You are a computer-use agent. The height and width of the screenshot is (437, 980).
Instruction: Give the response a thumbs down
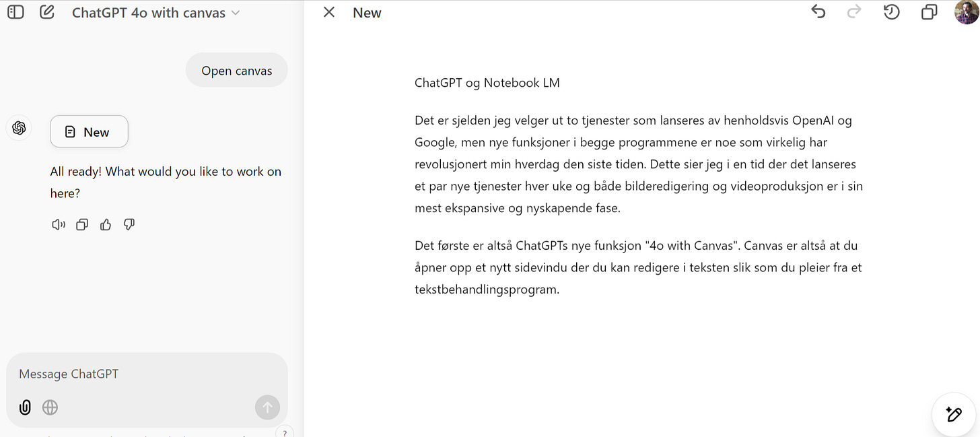(129, 225)
